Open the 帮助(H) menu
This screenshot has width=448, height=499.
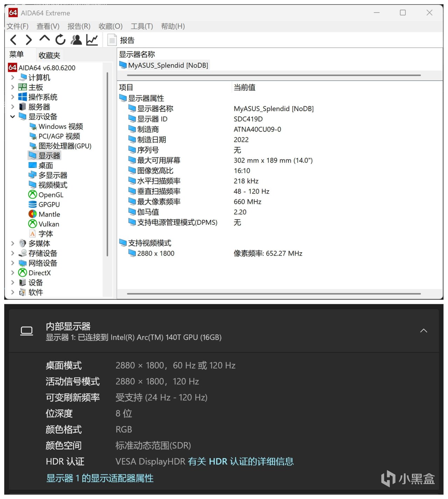coord(173,26)
